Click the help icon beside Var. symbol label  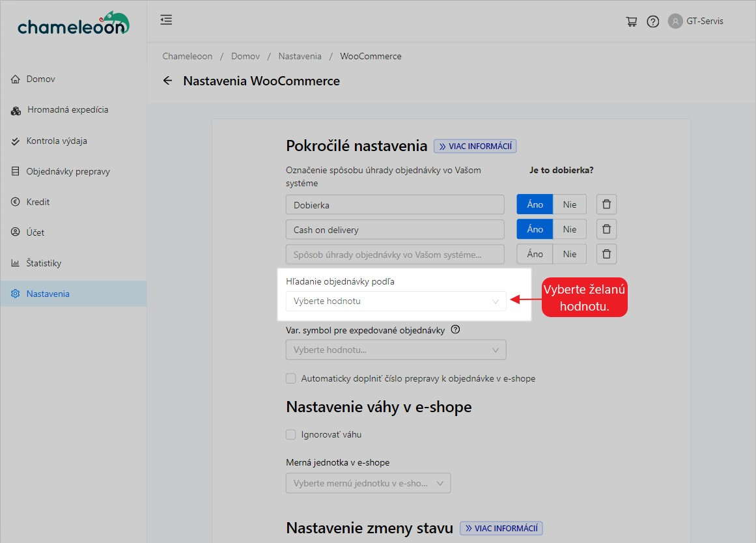point(455,330)
